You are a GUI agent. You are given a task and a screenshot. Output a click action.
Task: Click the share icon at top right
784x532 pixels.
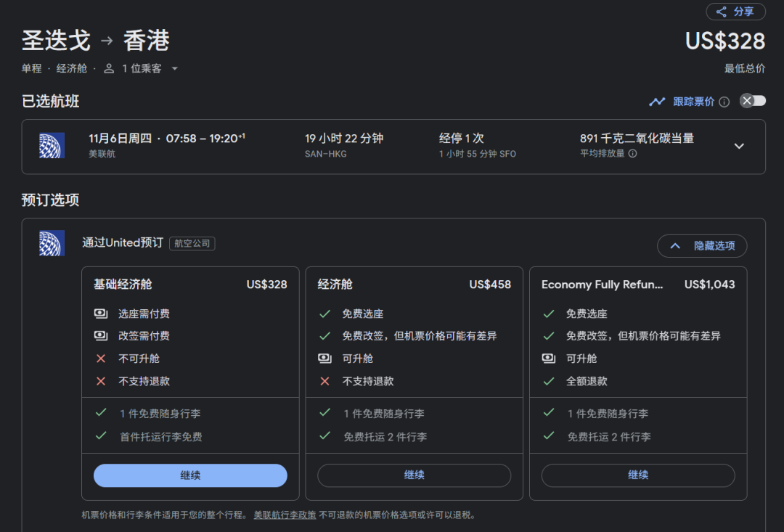click(x=721, y=12)
